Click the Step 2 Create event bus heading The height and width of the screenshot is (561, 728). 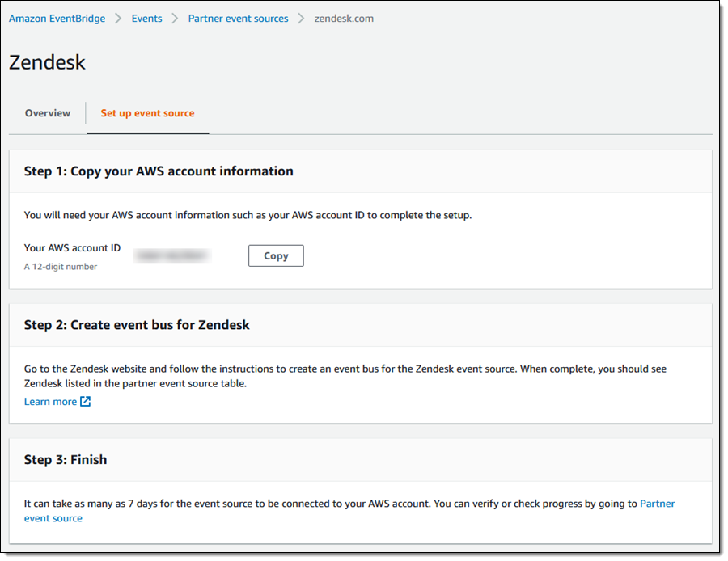pos(137,325)
